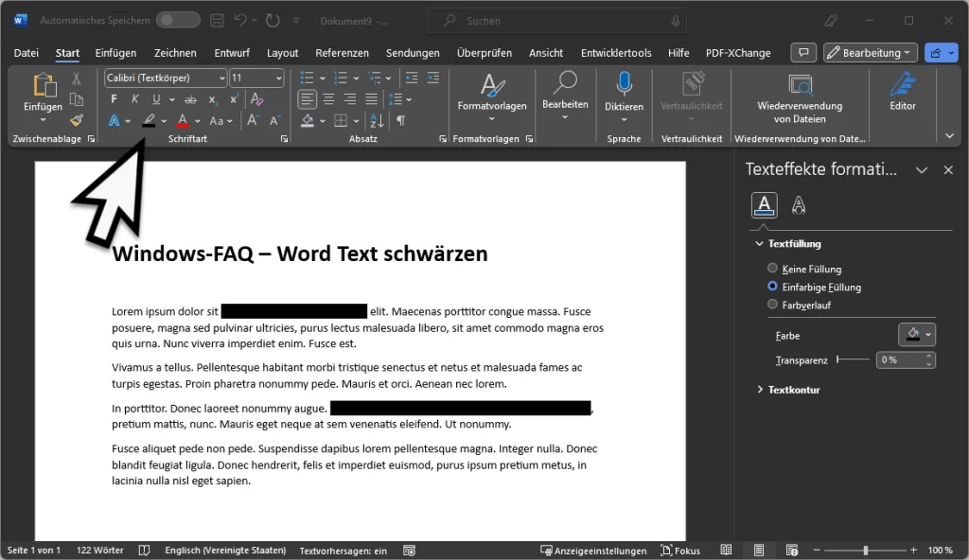Click the microphone in search box

676,21
